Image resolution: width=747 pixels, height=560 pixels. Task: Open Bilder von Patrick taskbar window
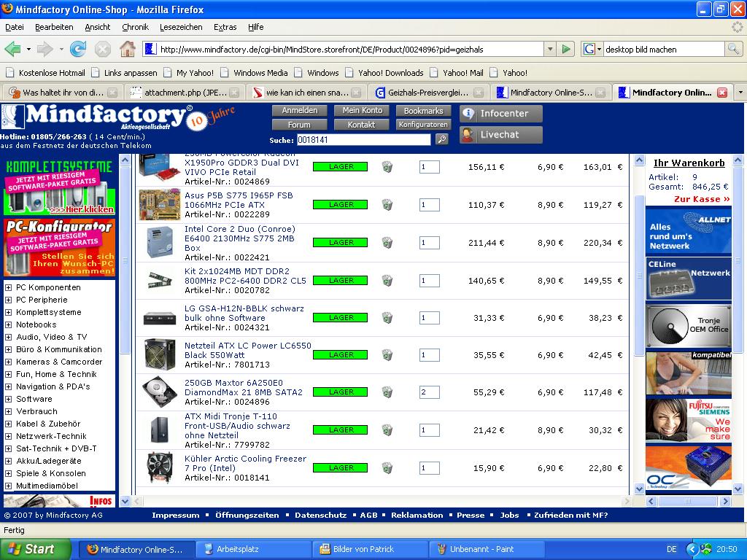click(x=371, y=549)
